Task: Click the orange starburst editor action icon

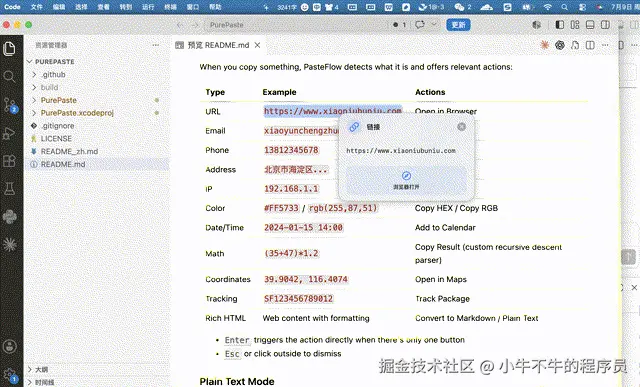Action: [544, 45]
